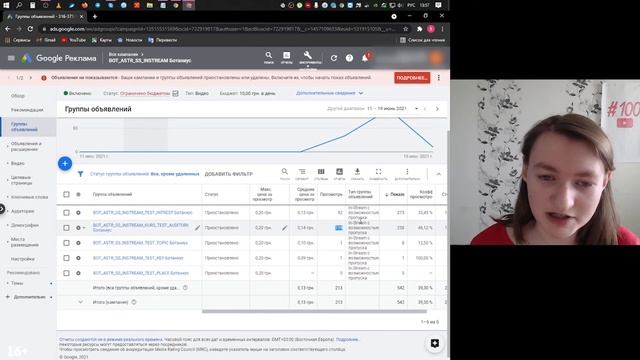Open status dropdown on KURS_TEST_AUDITORI row
Image resolution: width=640 pixels, height=360 pixels.
point(84,228)
